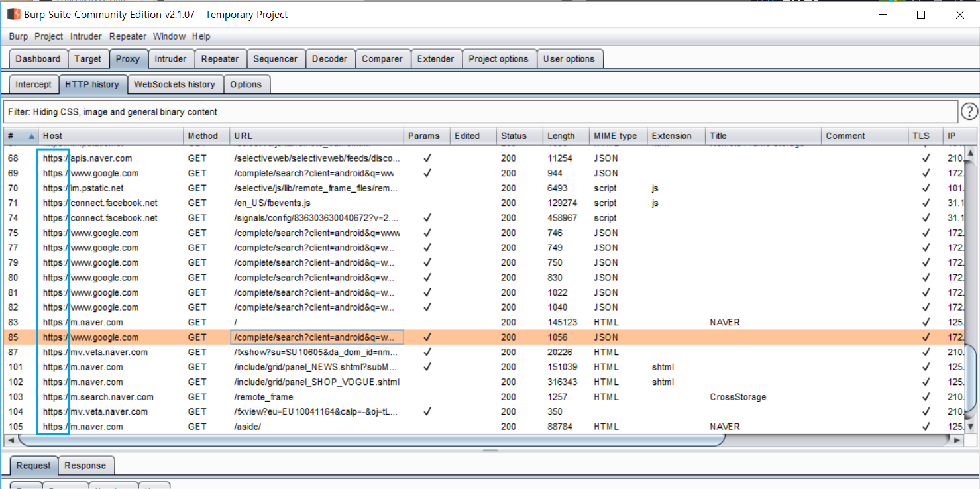The height and width of the screenshot is (489, 980).
Task: Click the vertical scrollbar down arrow
Action: coord(971,427)
